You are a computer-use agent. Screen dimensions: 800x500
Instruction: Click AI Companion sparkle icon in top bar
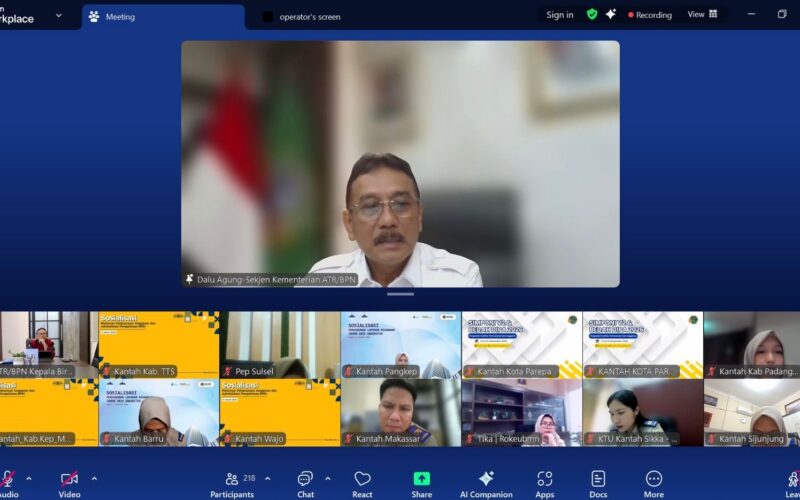tap(611, 15)
